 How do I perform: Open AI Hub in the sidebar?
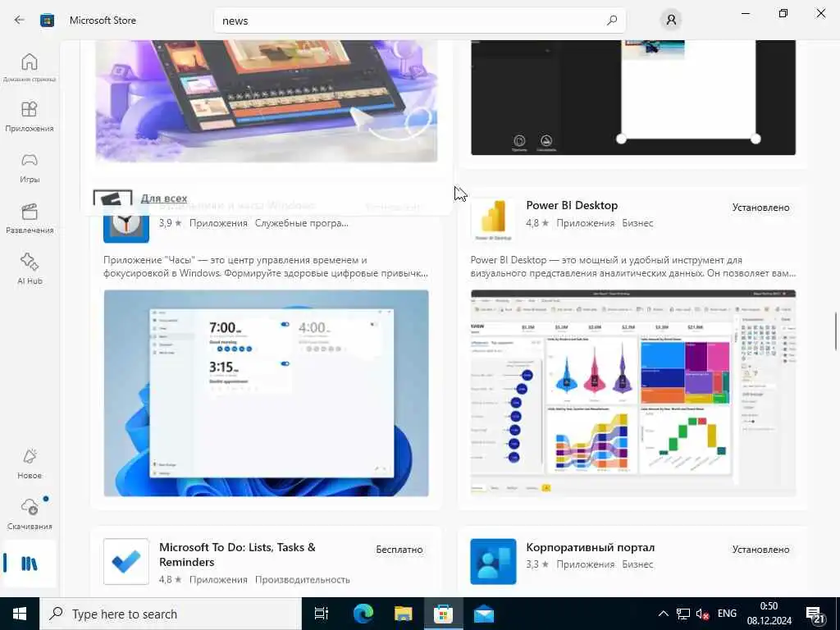coord(30,269)
